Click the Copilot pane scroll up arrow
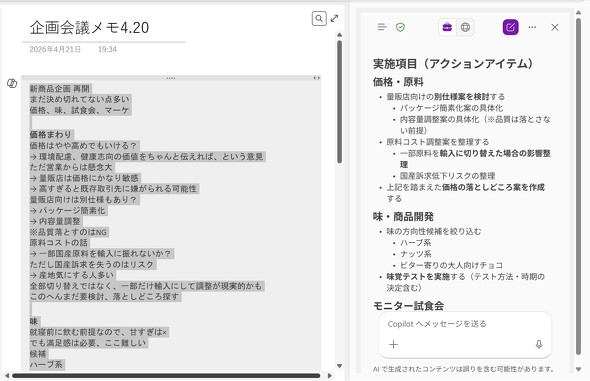Viewport: 590px width, 381px height. point(579,13)
